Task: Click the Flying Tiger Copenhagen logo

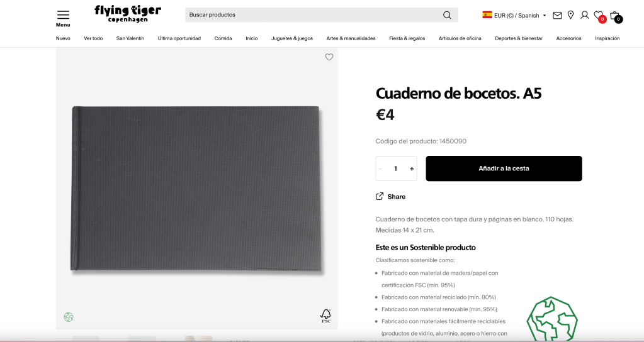Action: [128, 14]
